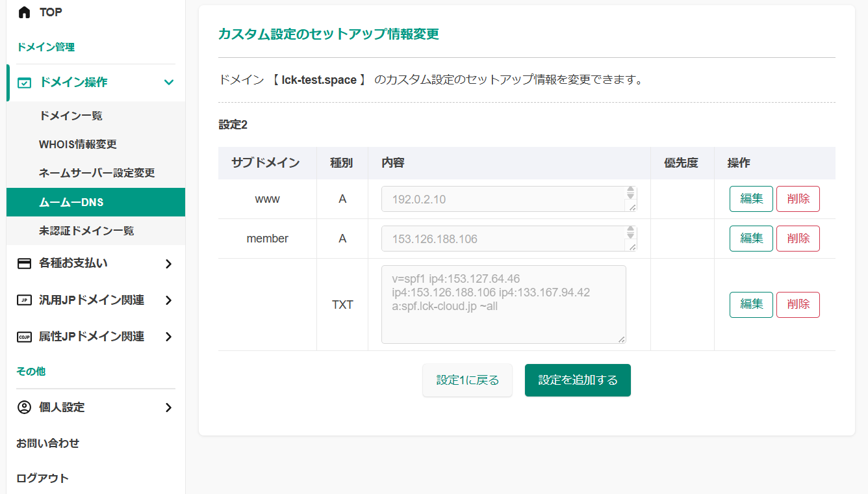This screenshot has height=494, width=868.
Task: Click 削除 button for www record
Action: coord(798,199)
